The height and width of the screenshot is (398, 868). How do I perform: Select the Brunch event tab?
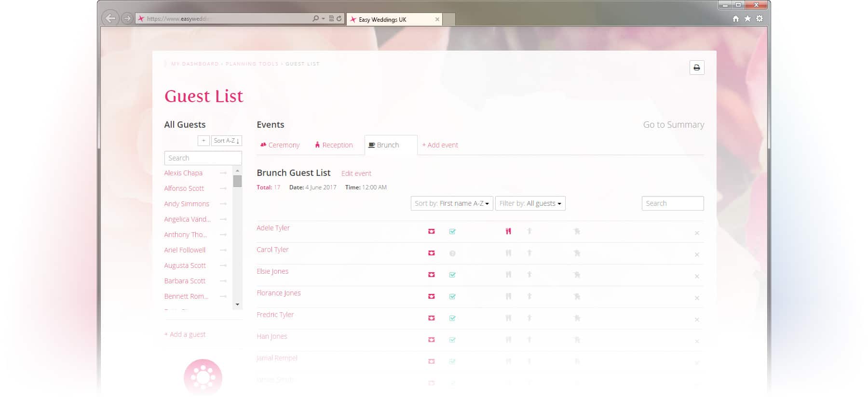click(391, 145)
